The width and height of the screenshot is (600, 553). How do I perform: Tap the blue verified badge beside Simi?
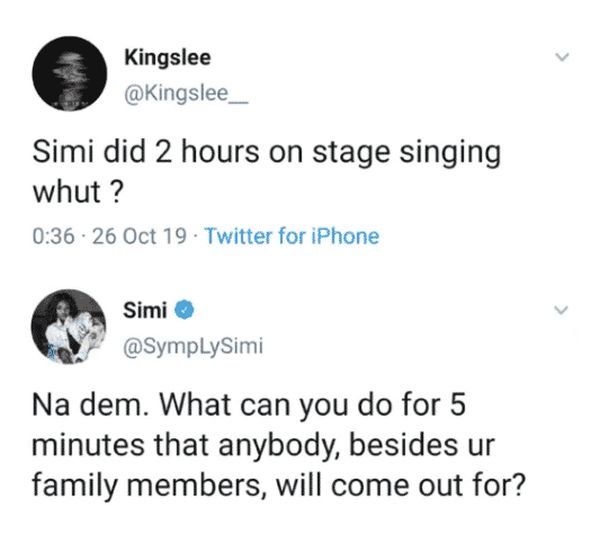coord(184,310)
